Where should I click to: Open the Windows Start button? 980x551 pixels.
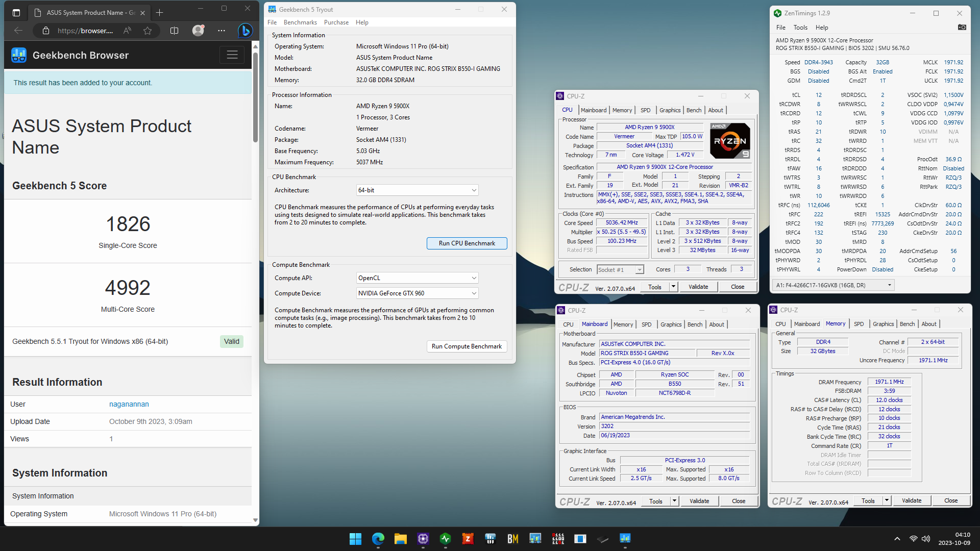(355, 539)
